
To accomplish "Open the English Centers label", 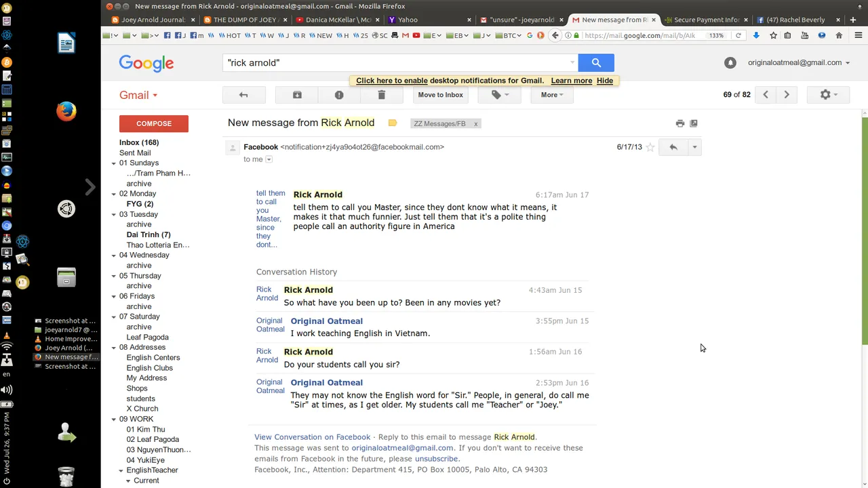I will pyautogui.click(x=153, y=358).
